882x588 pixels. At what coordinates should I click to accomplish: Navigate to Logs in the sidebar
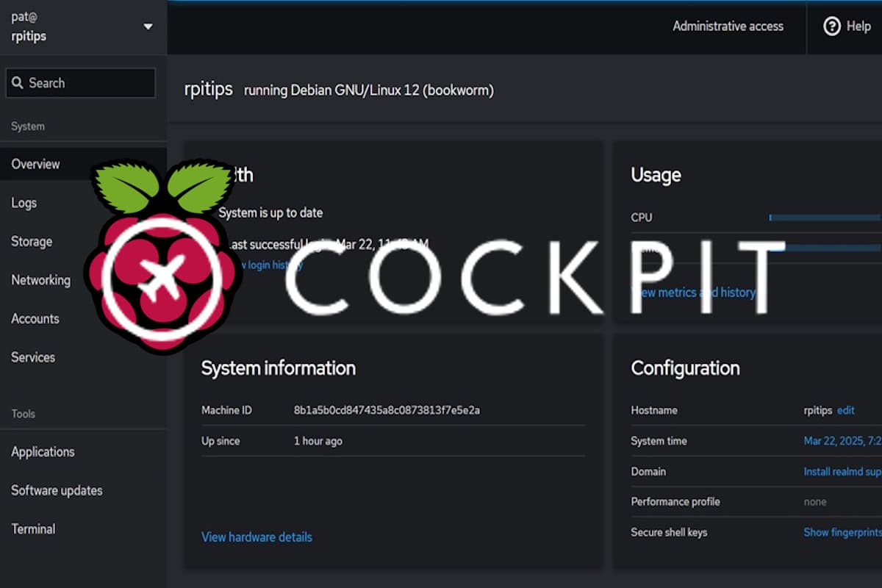[24, 203]
